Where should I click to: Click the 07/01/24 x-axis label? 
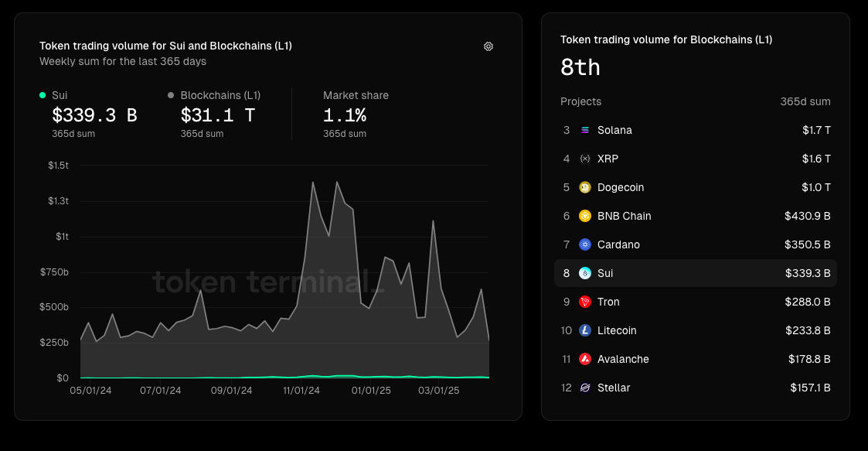pos(161,391)
